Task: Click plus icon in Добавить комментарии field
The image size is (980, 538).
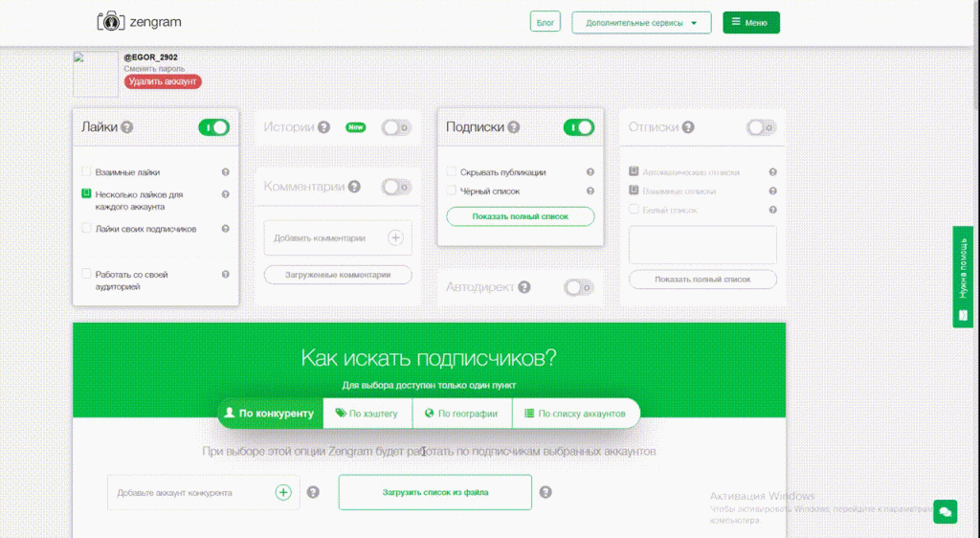Action: [x=395, y=237]
